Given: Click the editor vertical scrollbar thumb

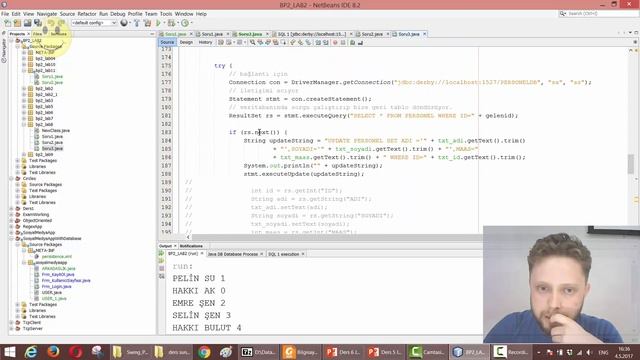Looking at the screenshot, I should coord(631,164).
